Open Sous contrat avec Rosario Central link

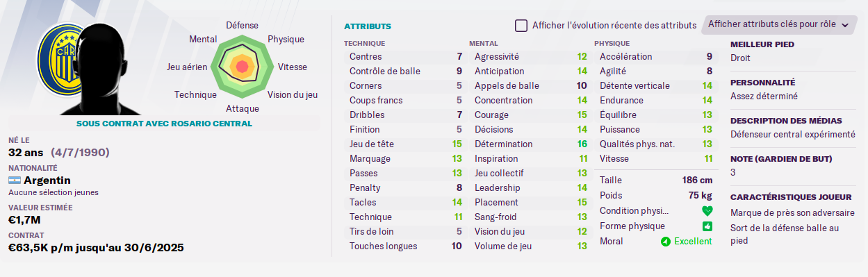[x=164, y=124]
